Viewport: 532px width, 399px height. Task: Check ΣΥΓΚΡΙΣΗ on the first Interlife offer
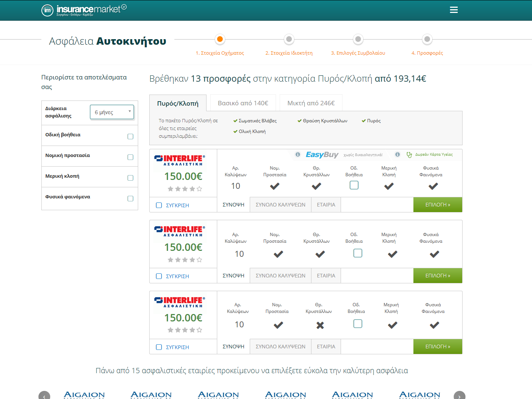[159, 205]
